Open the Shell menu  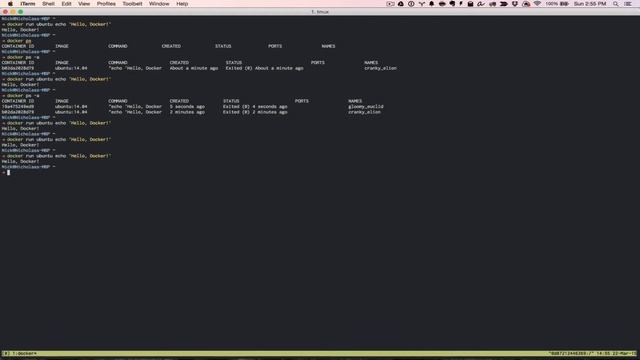tap(48, 4)
